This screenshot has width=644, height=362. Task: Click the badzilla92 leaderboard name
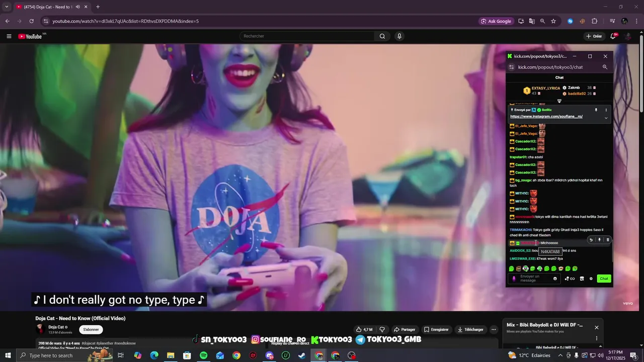(x=577, y=94)
